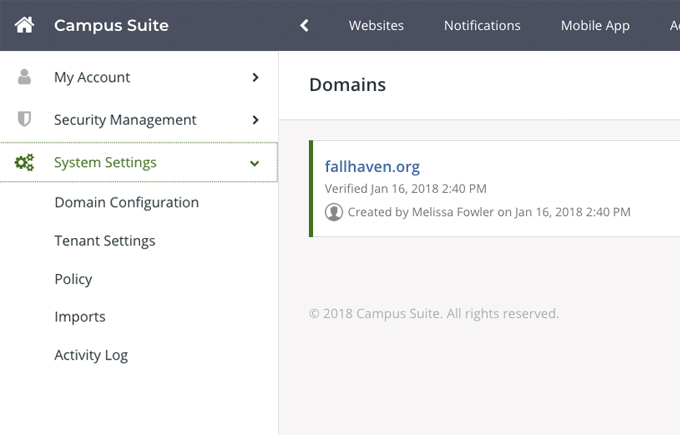
Task: Click the System Settings gears icon
Action: pyautogui.click(x=24, y=162)
